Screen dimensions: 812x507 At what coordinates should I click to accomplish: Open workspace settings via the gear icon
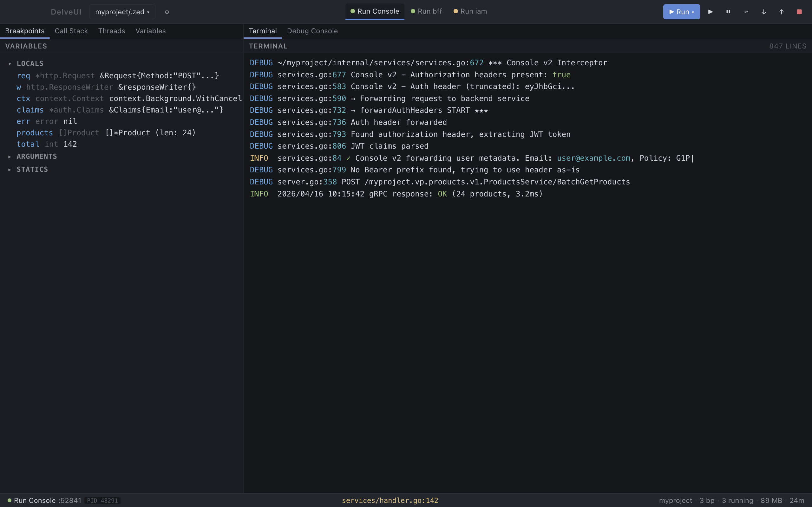[167, 12]
